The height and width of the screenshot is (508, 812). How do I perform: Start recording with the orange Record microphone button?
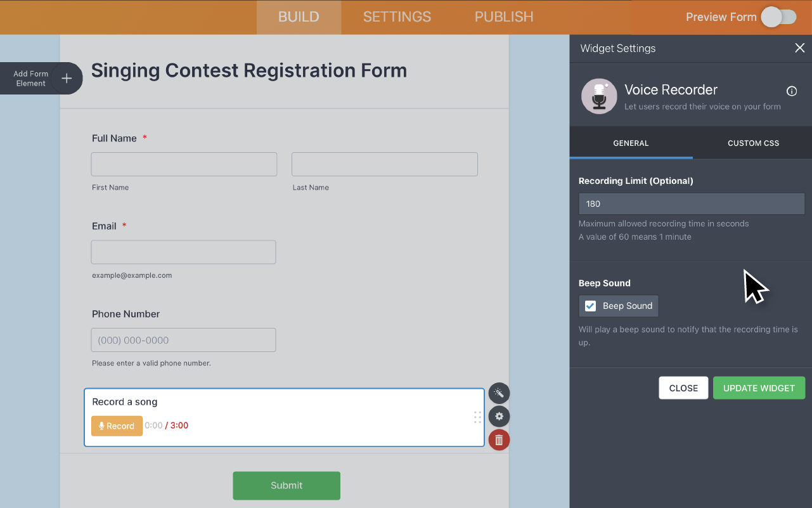click(x=117, y=426)
